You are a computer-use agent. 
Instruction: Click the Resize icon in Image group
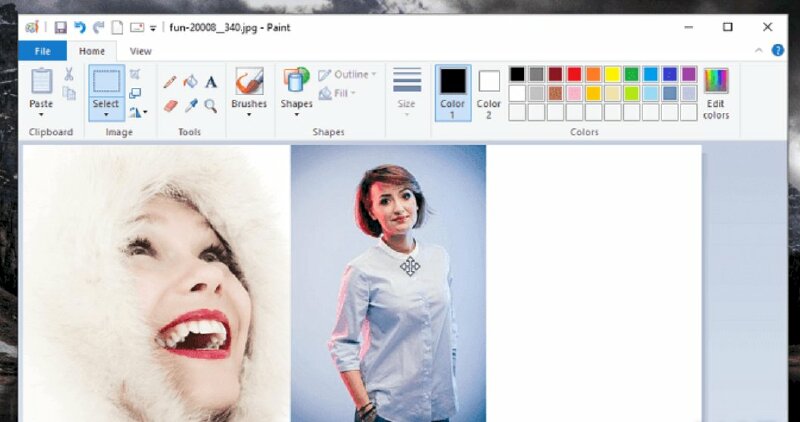(135, 93)
